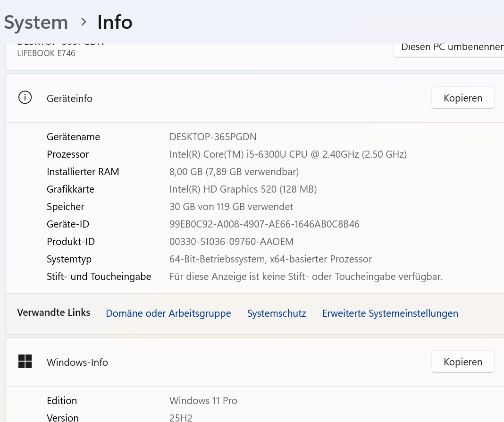This screenshot has width=504, height=422.
Task: Click the Info page heading
Action: tap(115, 22)
